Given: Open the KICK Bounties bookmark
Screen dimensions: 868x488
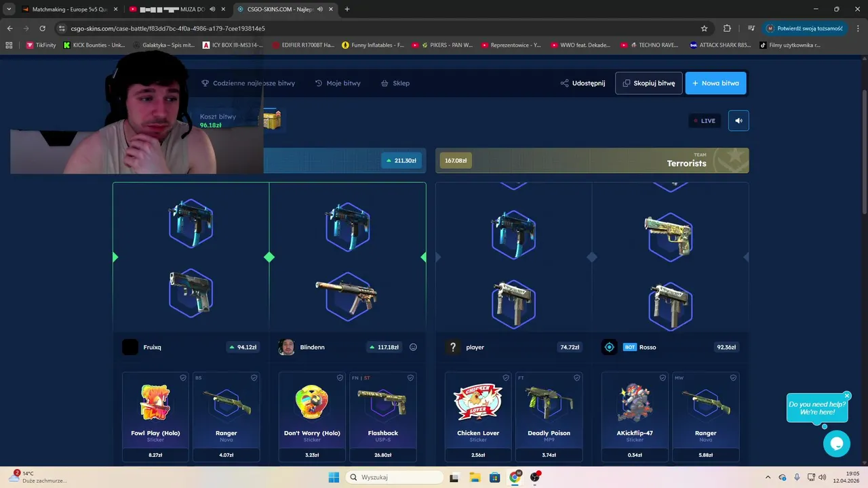Looking at the screenshot, I should coord(94,45).
